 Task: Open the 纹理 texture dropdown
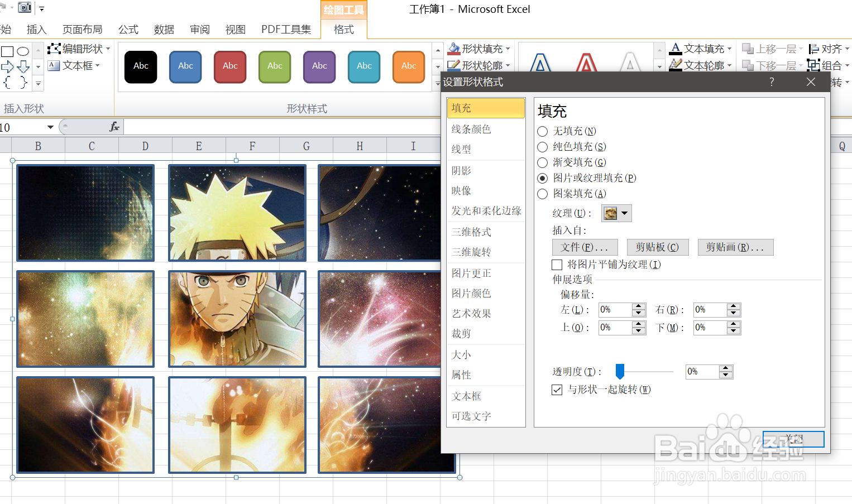pos(616,213)
